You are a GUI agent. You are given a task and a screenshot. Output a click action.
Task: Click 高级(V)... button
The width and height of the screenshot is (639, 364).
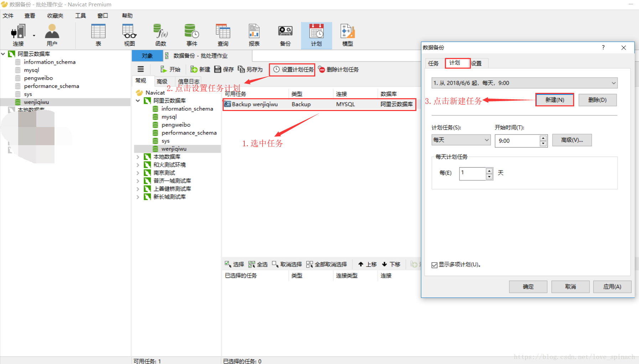(572, 140)
